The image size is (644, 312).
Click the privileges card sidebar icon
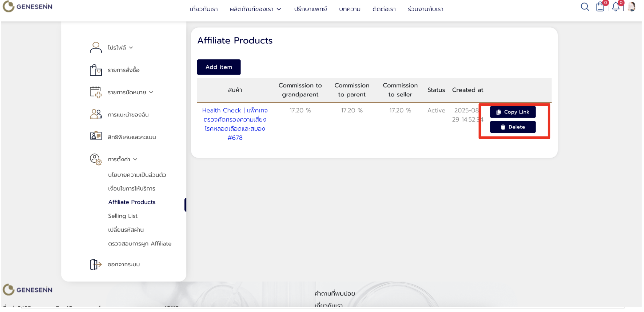96,136
